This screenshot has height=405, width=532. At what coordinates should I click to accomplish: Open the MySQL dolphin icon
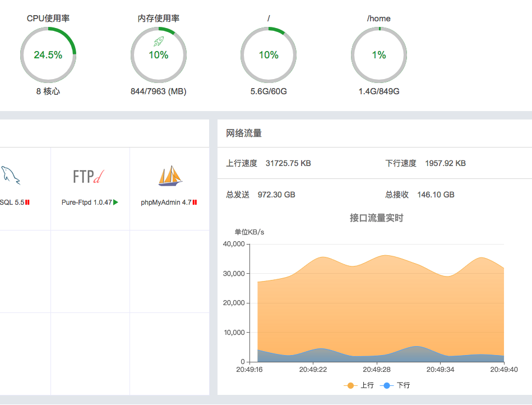click(10, 176)
